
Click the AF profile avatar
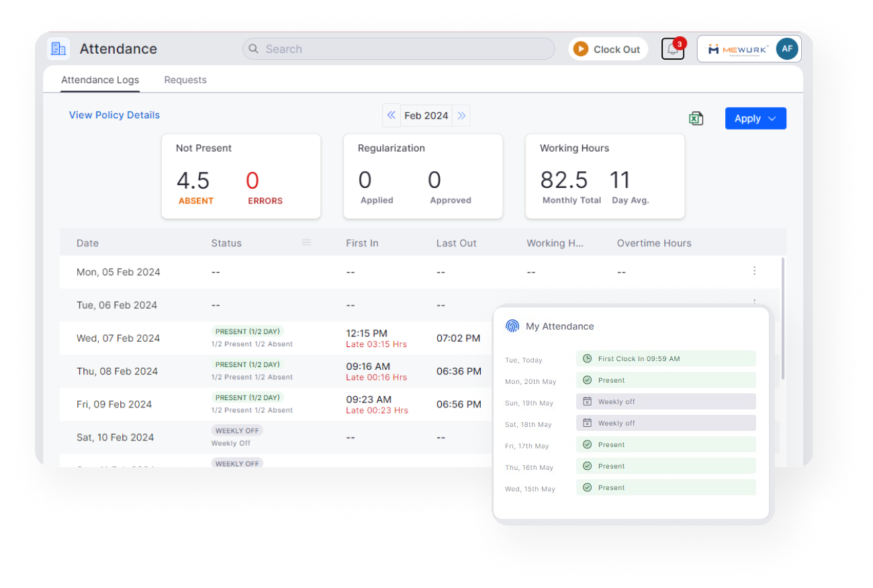[787, 48]
